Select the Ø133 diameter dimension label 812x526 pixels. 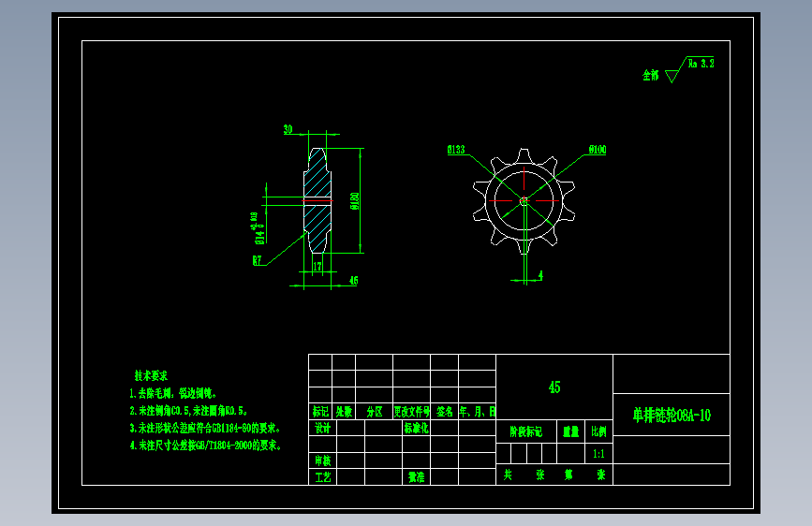point(456,150)
